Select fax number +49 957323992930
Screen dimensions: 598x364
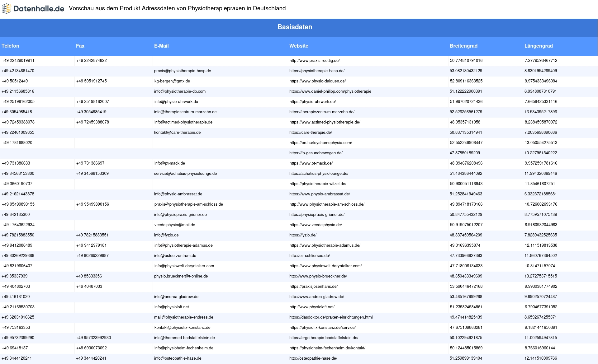click(x=93, y=338)
